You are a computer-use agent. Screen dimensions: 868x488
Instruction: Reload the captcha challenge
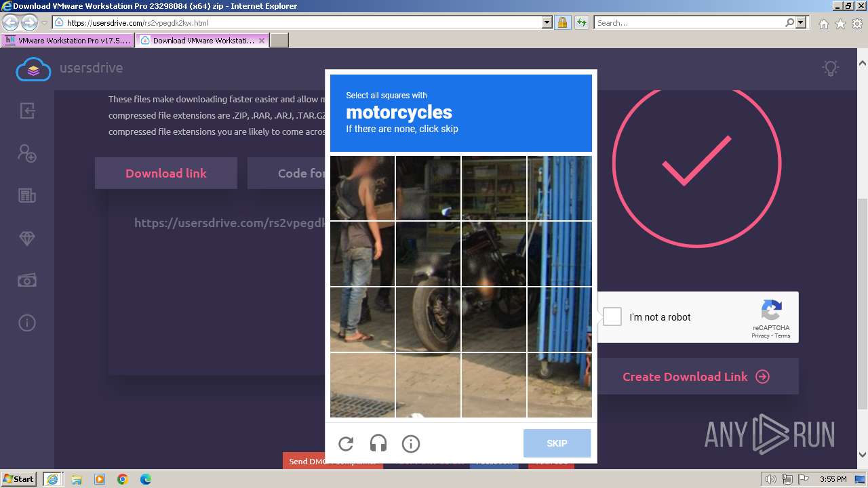346,443
